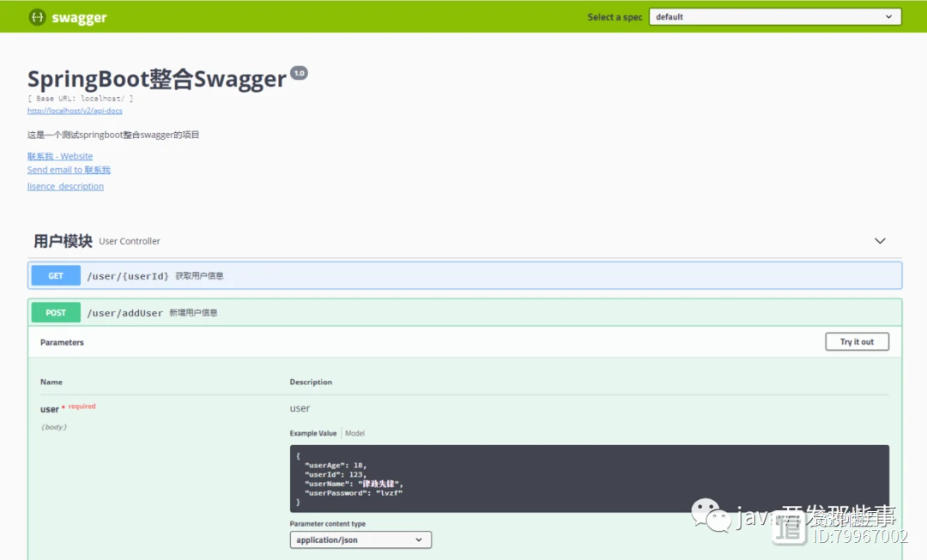The width and height of the screenshot is (927, 560).
Task: Click the user parameter name
Action: (x=50, y=409)
